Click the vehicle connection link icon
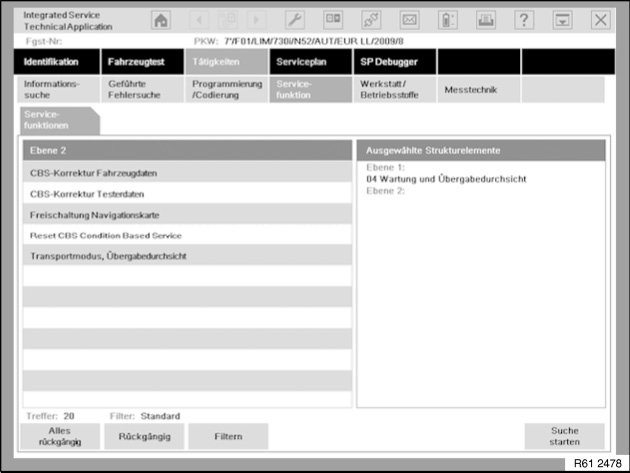 coord(371,20)
